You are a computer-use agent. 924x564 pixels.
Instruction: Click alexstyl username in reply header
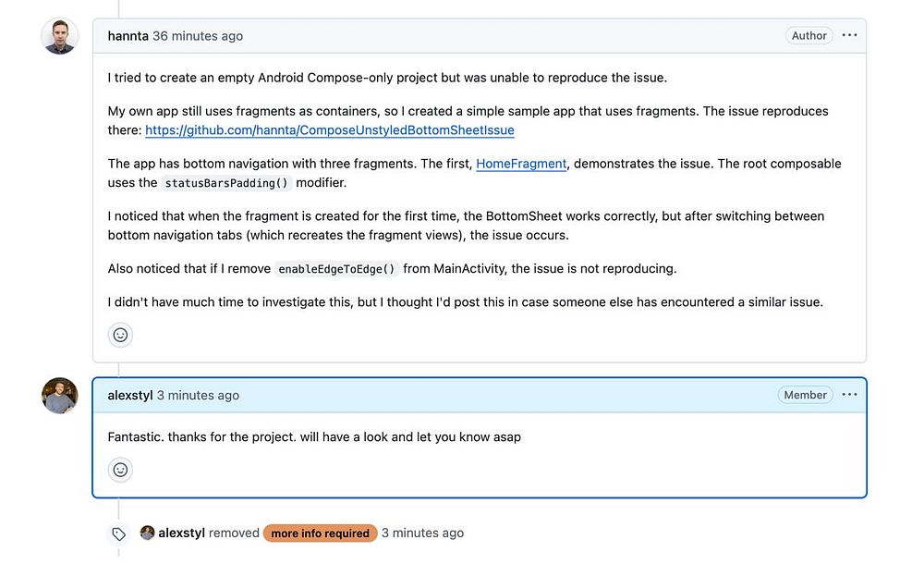(130, 395)
